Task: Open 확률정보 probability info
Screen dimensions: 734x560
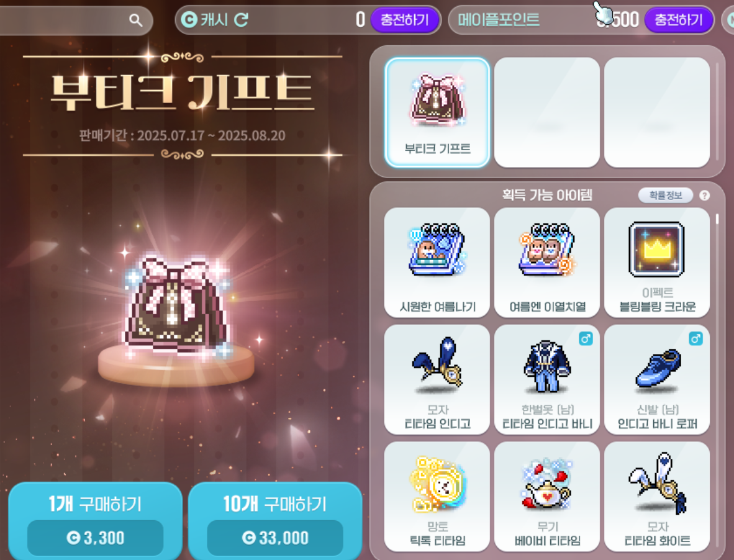Action: point(666,196)
